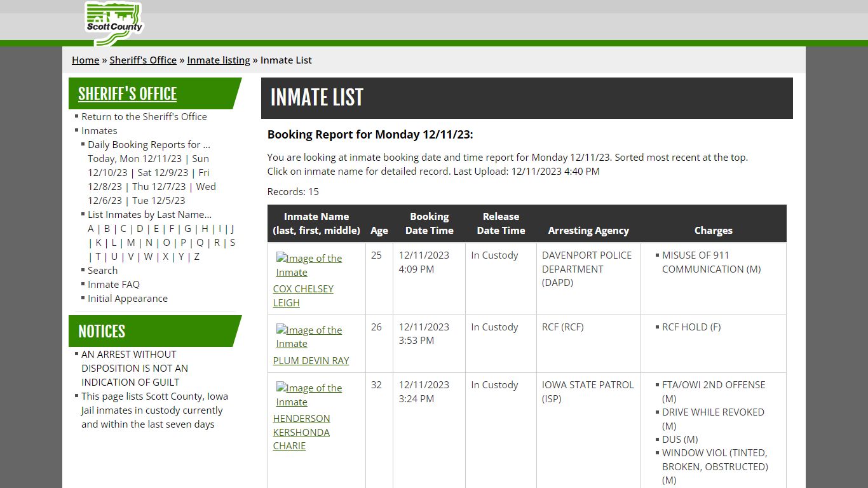Open HENDERSON KERSHONDA CHARIE detailed record
Viewport: 868px width, 488px height.
click(x=302, y=432)
